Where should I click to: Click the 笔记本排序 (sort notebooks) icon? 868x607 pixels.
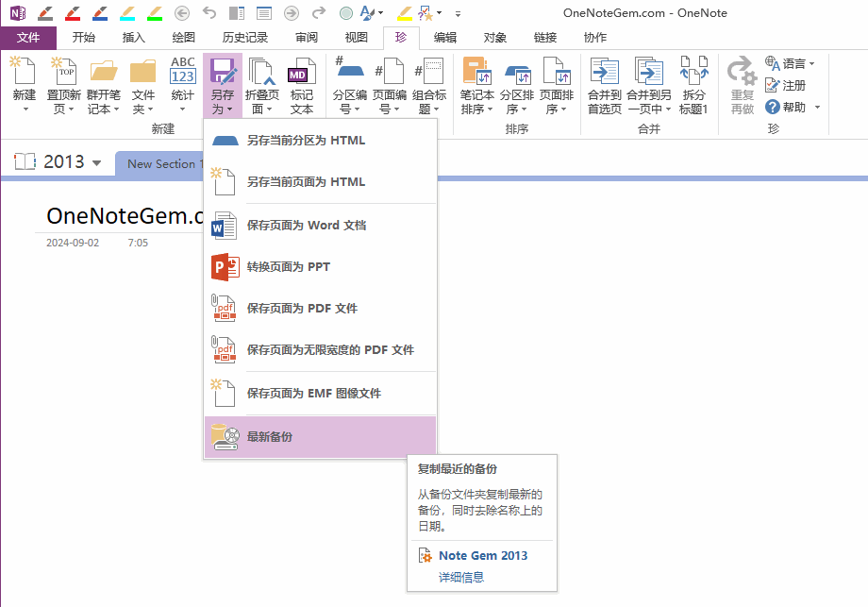(477, 71)
